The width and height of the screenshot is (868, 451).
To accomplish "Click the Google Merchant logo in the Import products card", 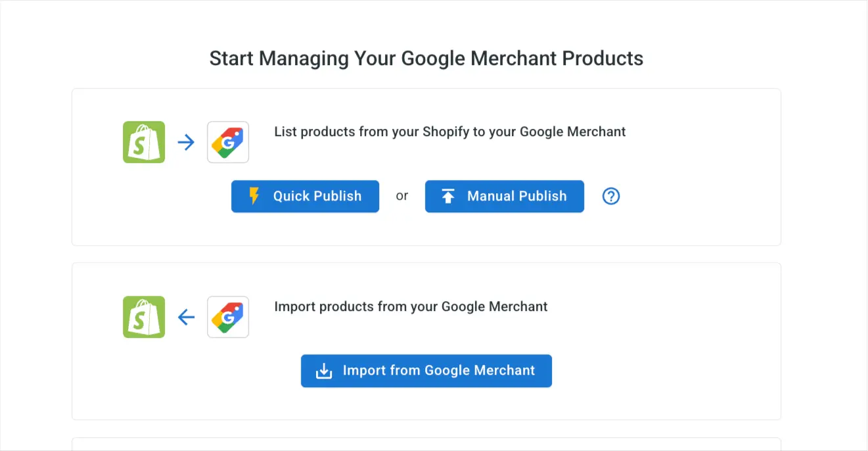I will coord(228,317).
